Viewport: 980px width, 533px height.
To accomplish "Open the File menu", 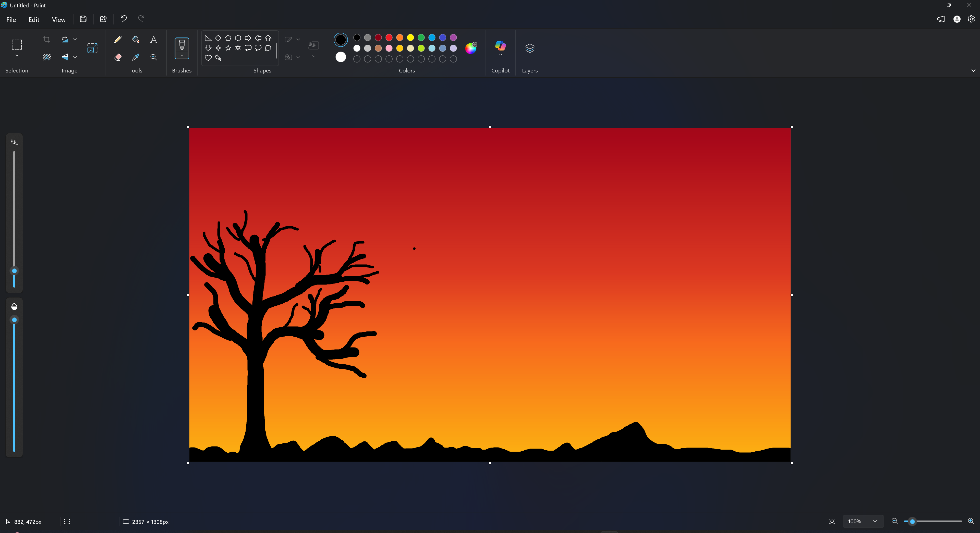I will (11, 19).
